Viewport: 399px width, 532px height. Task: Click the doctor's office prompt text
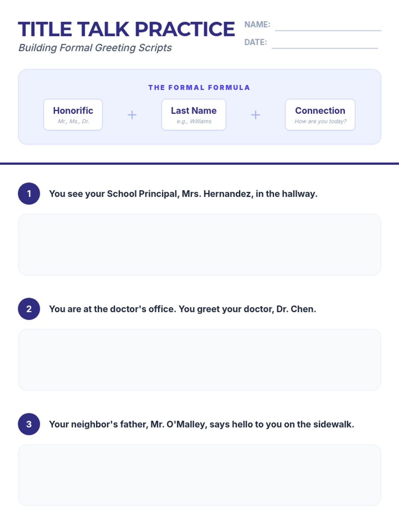183,309
